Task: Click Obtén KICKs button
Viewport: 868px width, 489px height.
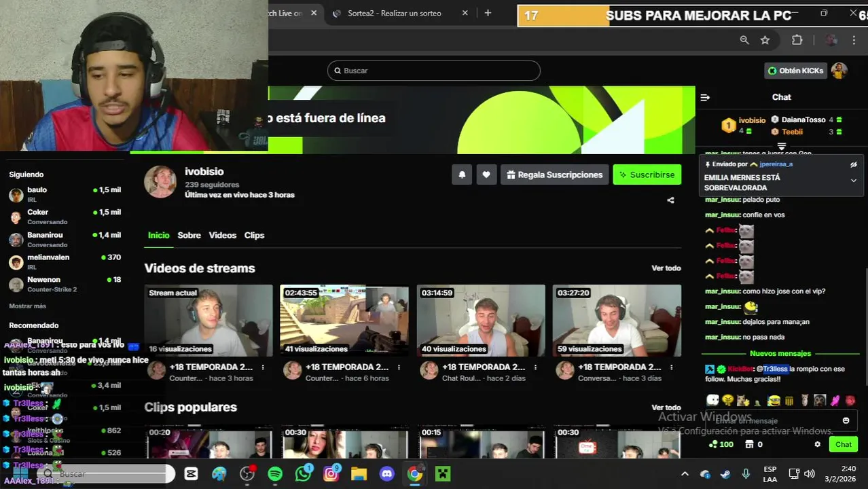Action: tap(795, 71)
